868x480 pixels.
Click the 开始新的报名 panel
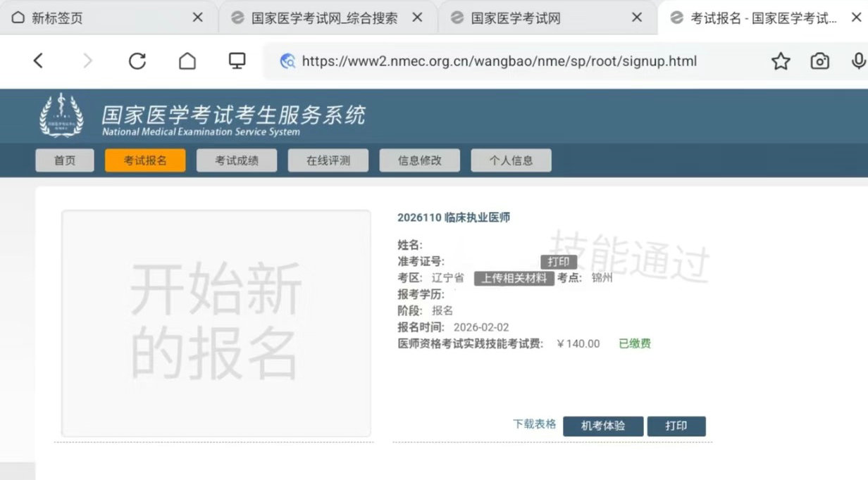tap(216, 323)
